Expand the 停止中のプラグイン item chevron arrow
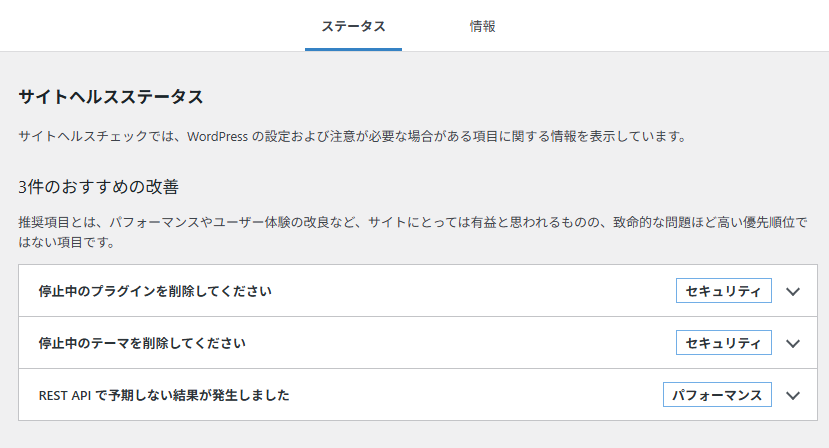829x448 pixels. coord(793,291)
